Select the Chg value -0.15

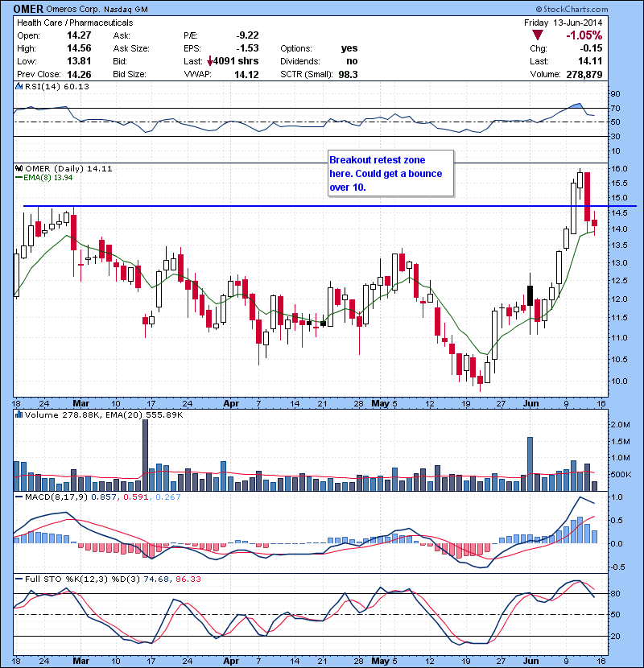(x=591, y=48)
